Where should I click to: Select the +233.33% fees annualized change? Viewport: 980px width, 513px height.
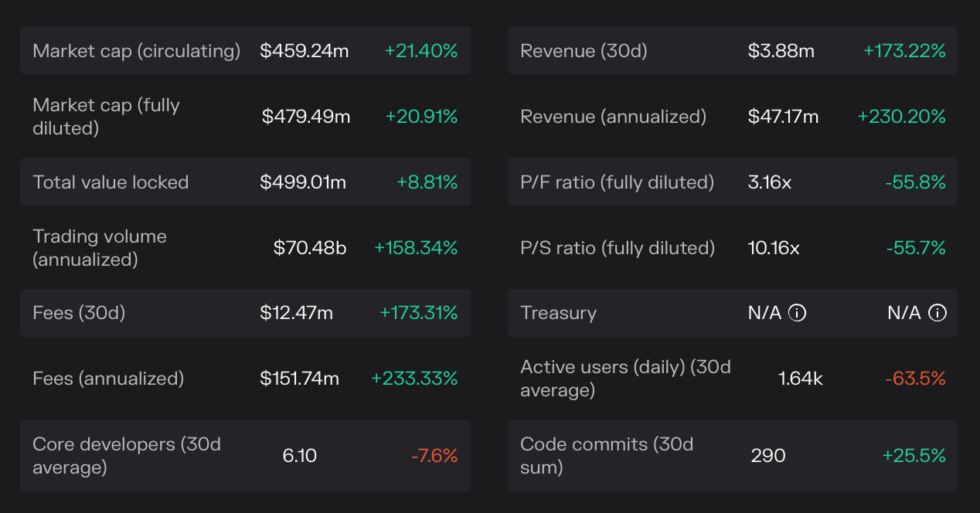414,379
